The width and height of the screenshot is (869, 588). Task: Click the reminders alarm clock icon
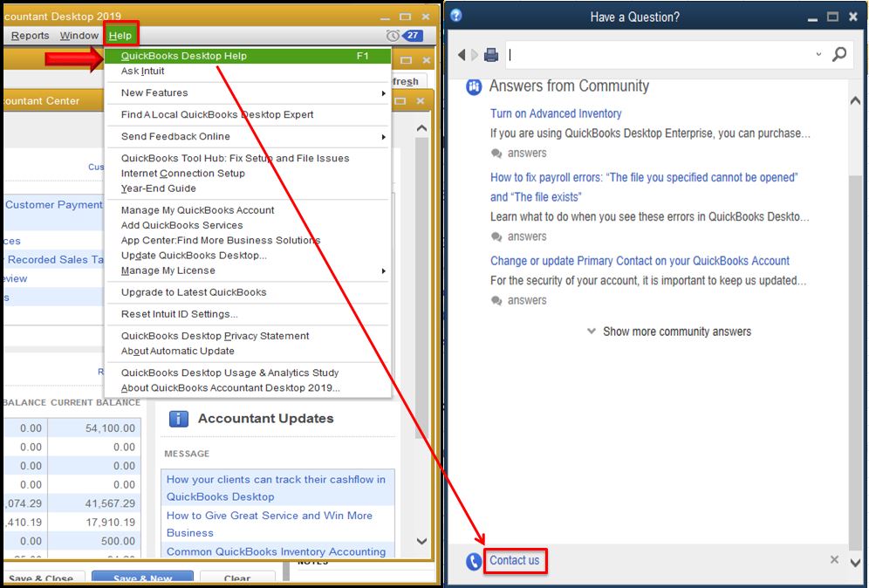393,36
